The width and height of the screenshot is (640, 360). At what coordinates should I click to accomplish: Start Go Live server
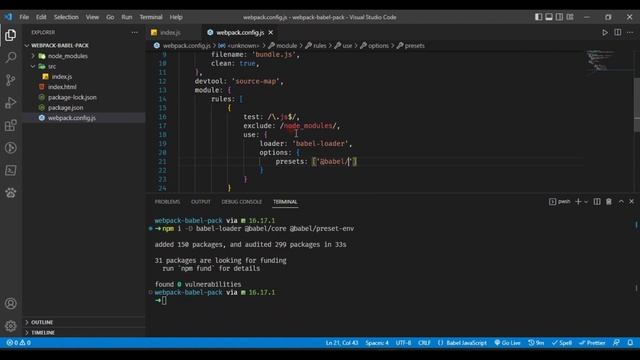coord(507,343)
